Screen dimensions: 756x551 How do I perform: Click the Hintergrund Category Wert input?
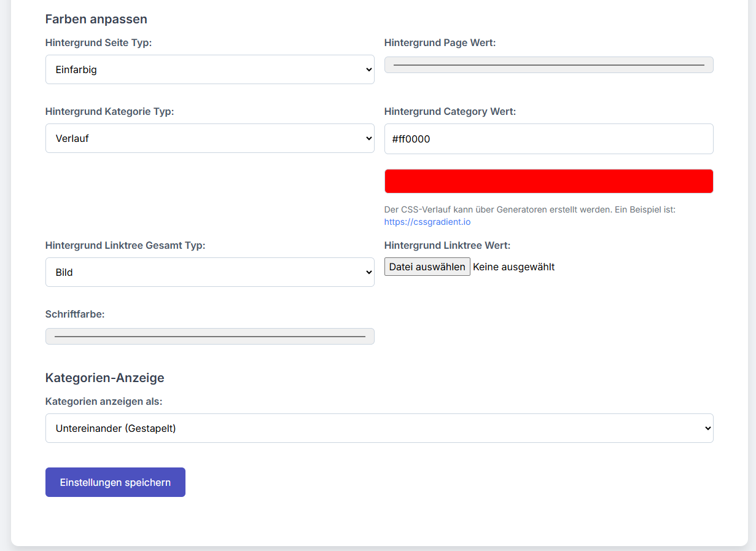[548, 138]
